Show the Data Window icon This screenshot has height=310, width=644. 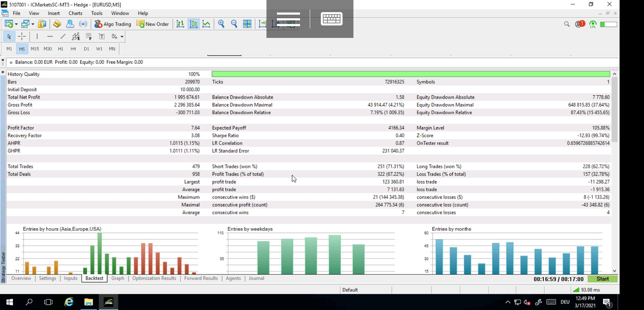57,24
